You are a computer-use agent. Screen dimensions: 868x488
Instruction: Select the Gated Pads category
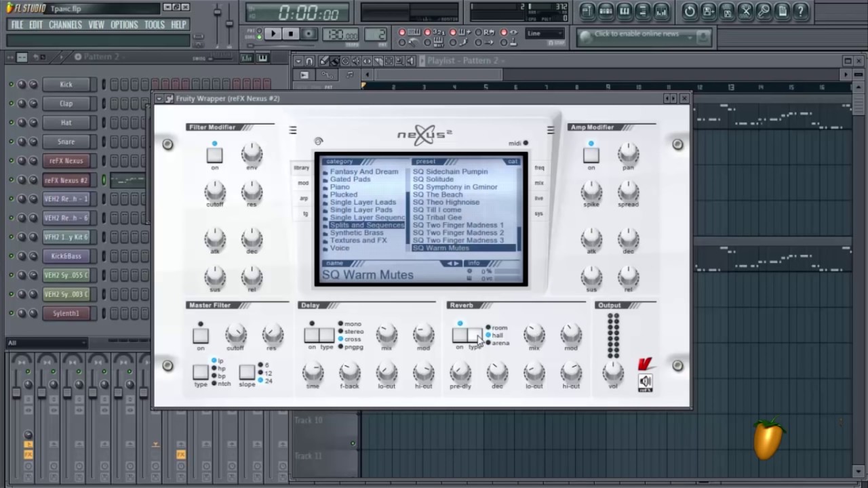[350, 180]
